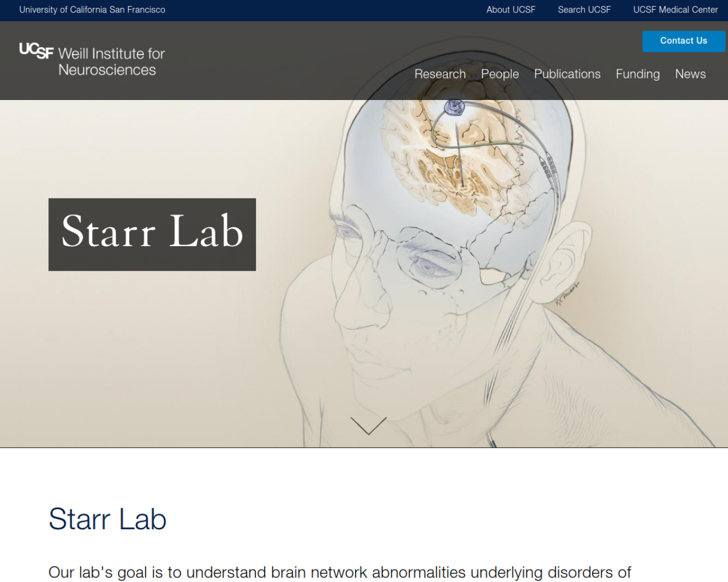Click the implanted electrode device in illustration
Image resolution: width=728 pixels, height=582 pixels.
point(454,106)
